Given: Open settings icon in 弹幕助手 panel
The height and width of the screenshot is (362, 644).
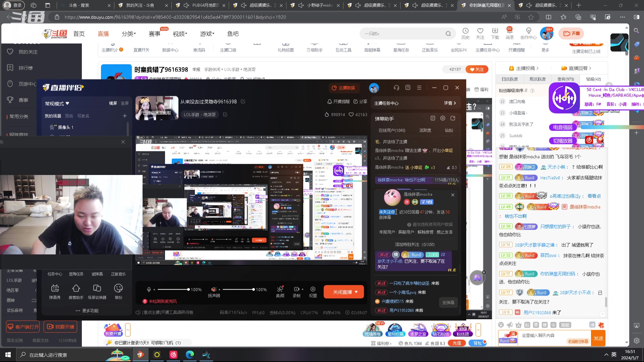Looking at the screenshot, I should tap(443, 118).
